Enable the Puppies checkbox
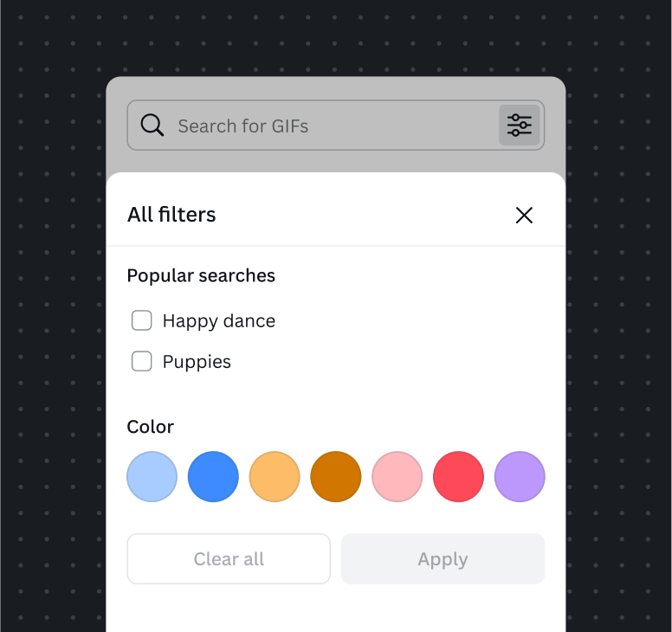The width and height of the screenshot is (672, 632). [x=141, y=361]
